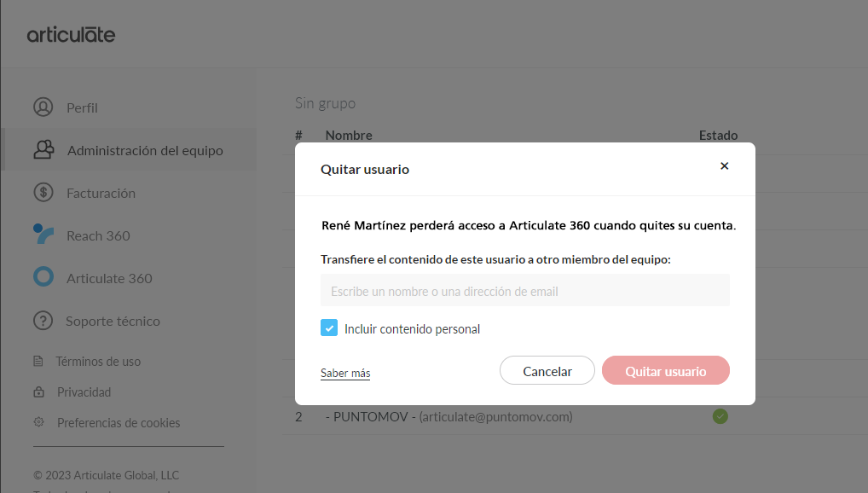This screenshot has width=868, height=493.
Task: Click the green status check for PUNTOMOV
Action: [x=720, y=416]
